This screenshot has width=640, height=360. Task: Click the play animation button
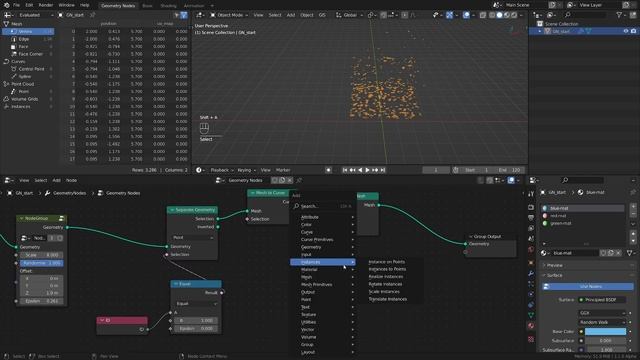tap(367, 170)
